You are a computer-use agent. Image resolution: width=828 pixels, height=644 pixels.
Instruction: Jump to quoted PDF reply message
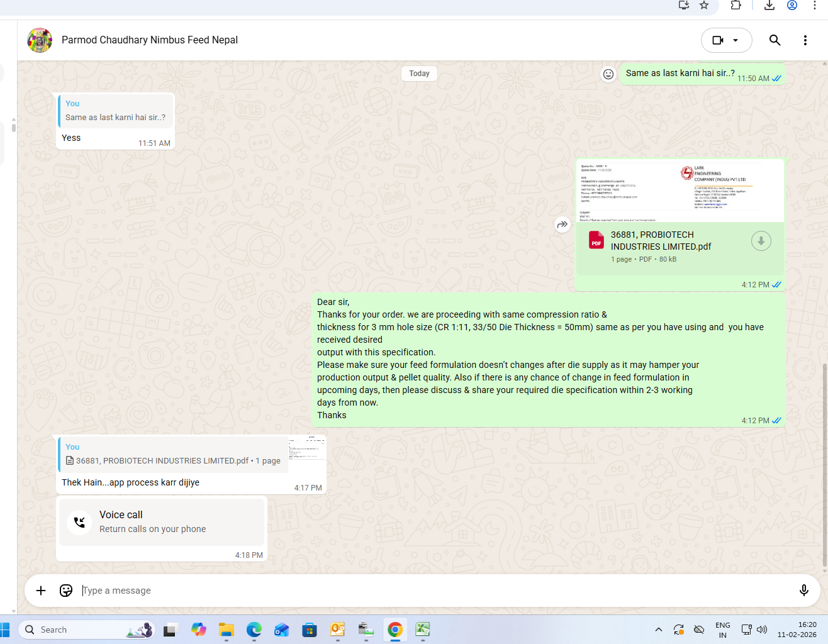click(173, 455)
